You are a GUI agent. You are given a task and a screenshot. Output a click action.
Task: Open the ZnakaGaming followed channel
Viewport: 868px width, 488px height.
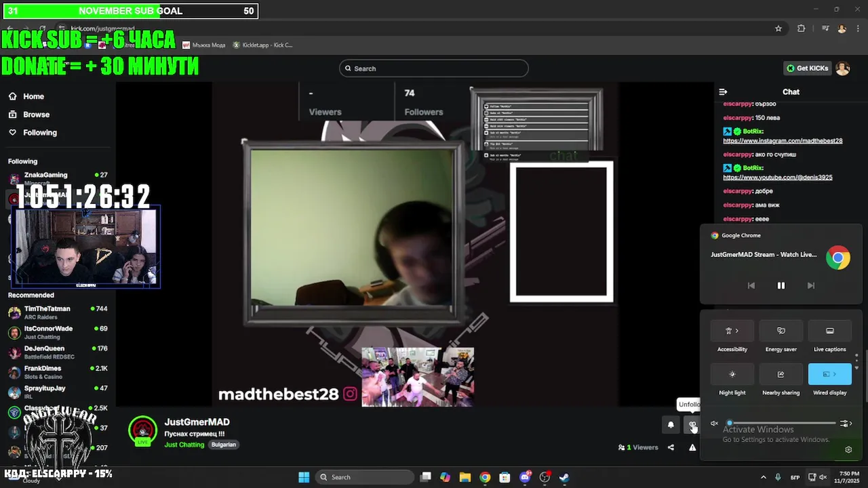[58, 178]
